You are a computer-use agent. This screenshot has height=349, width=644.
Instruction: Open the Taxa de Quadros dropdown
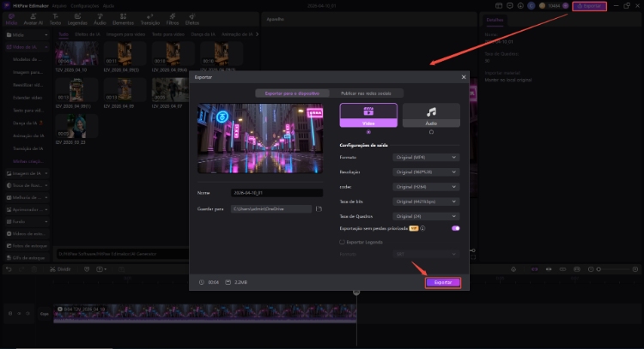click(426, 216)
